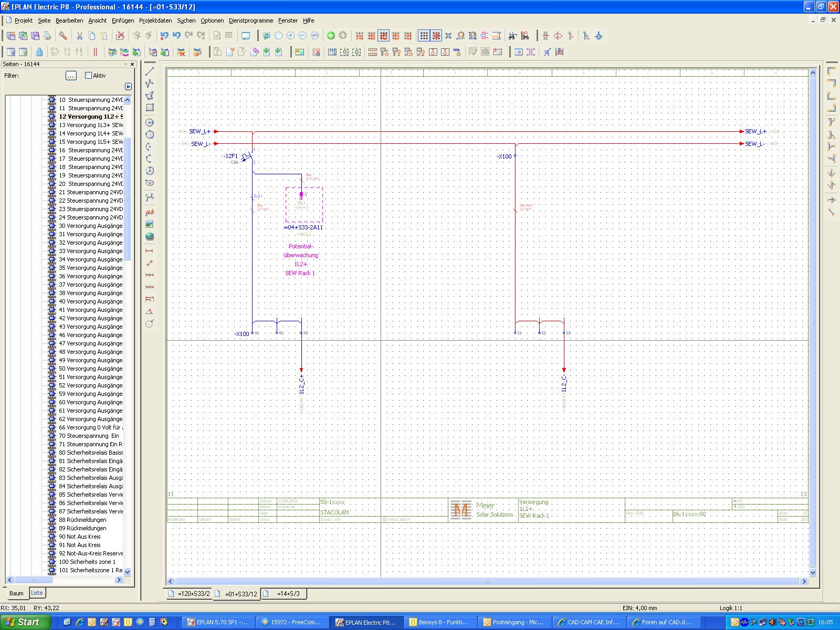Insert text with the 'ab' tool
This screenshot has width=840, height=630.
(x=150, y=212)
